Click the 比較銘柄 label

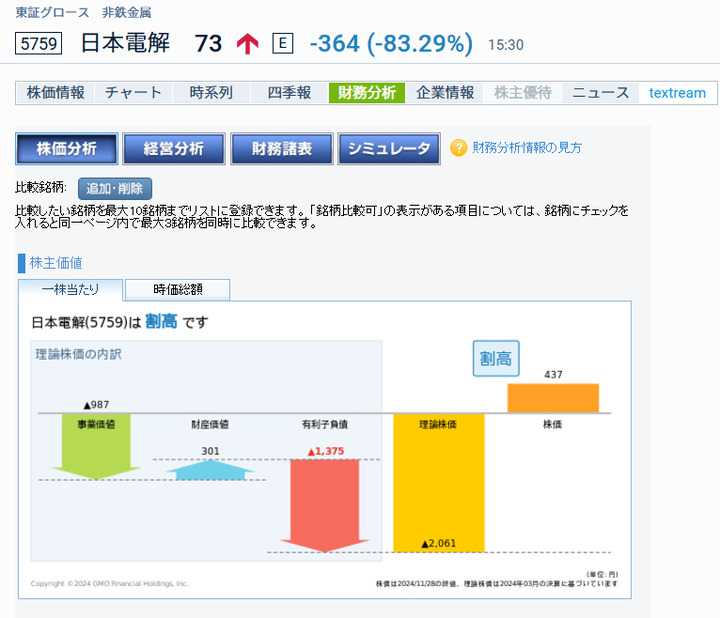click(41, 187)
